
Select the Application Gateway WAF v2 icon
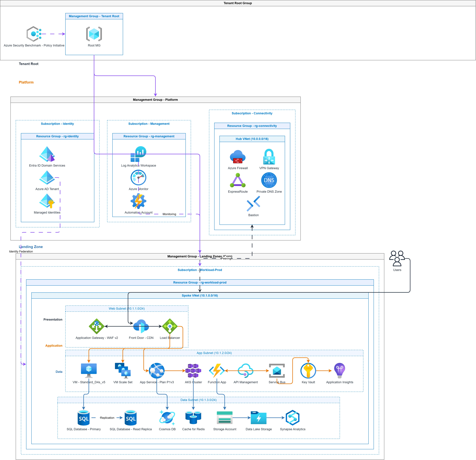97,326
